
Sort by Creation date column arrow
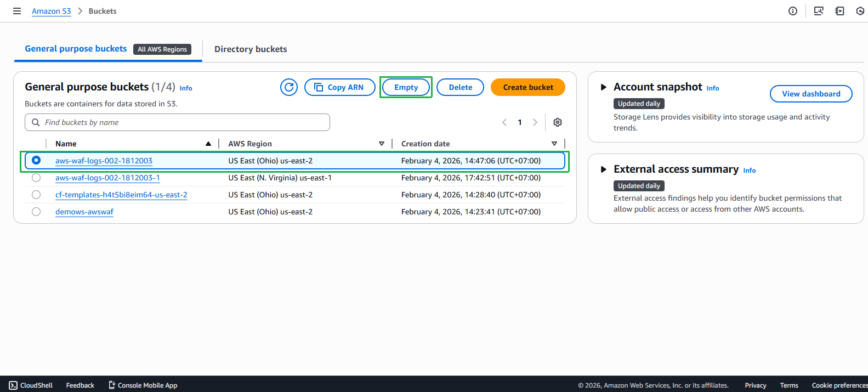coord(554,144)
